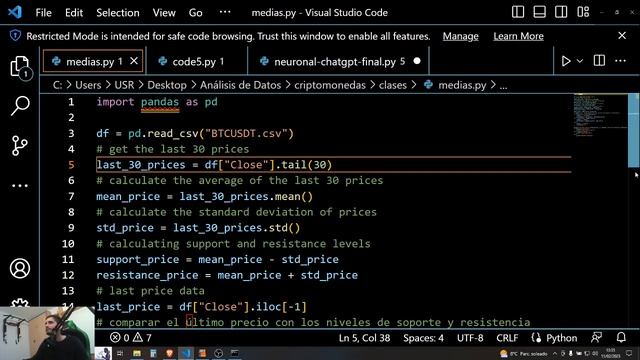This screenshot has width=640, height=360.
Task: Click the weather widget in taskbar
Action: (x=524, y=353)
